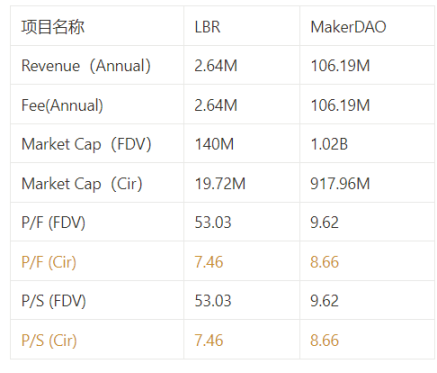The width and height of the screenshot is (437, 373).
Task: Select LBR circulating cap 19.72M
Action: (x=220, y=184)
